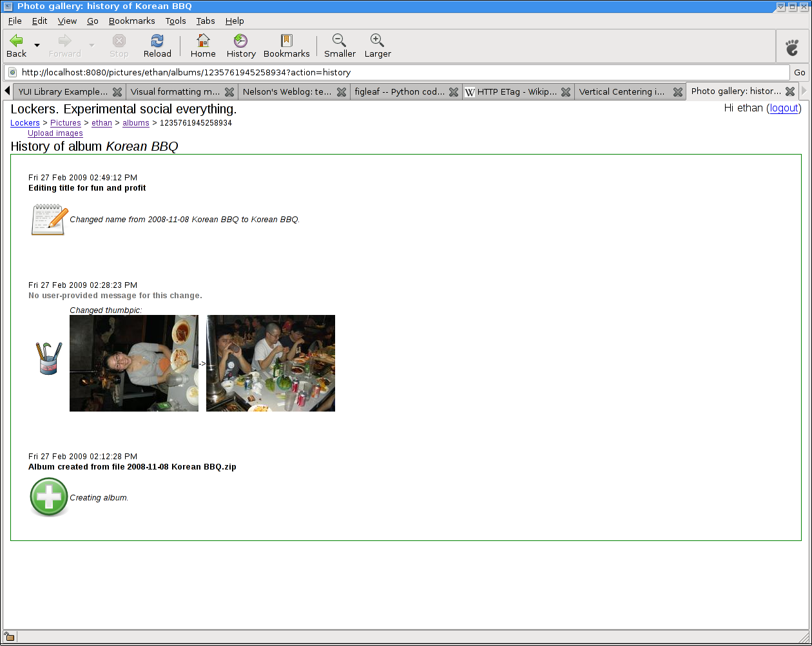Go to the Home page
The image size is (812, 646).
pos(203,46)
